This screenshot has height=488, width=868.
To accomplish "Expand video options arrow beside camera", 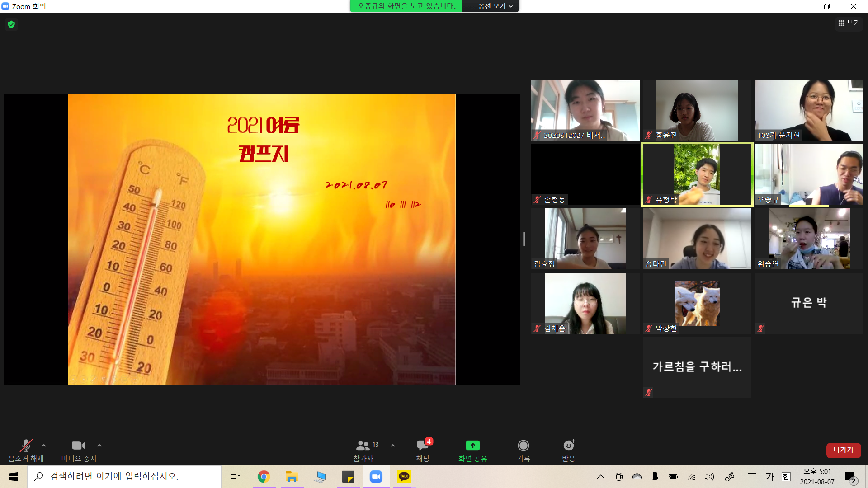I will pyautogui.click(x=99, y=446).
